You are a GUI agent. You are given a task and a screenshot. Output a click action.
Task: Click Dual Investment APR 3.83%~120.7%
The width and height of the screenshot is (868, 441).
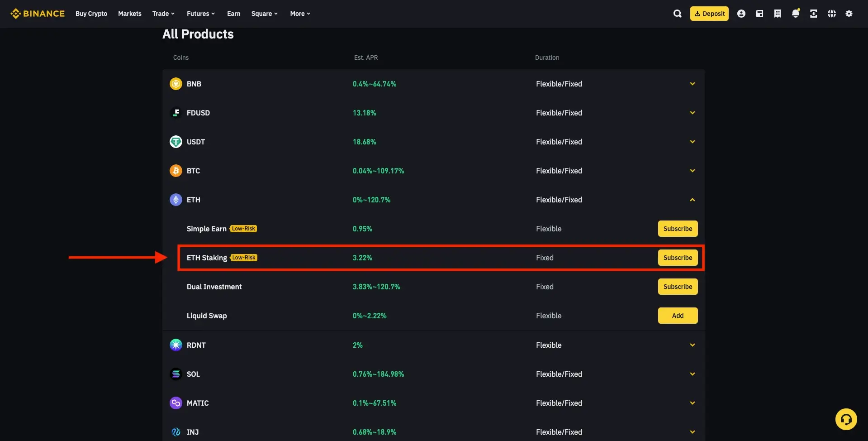[x=376, y=287]
